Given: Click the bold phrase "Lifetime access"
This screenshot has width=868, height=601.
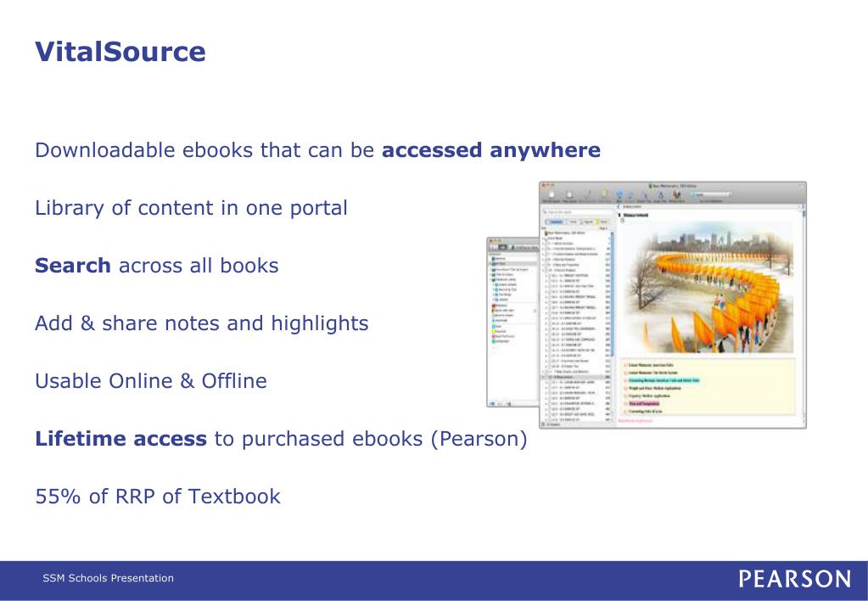Looking at the screenshot, I should click(x=120, y=438).
